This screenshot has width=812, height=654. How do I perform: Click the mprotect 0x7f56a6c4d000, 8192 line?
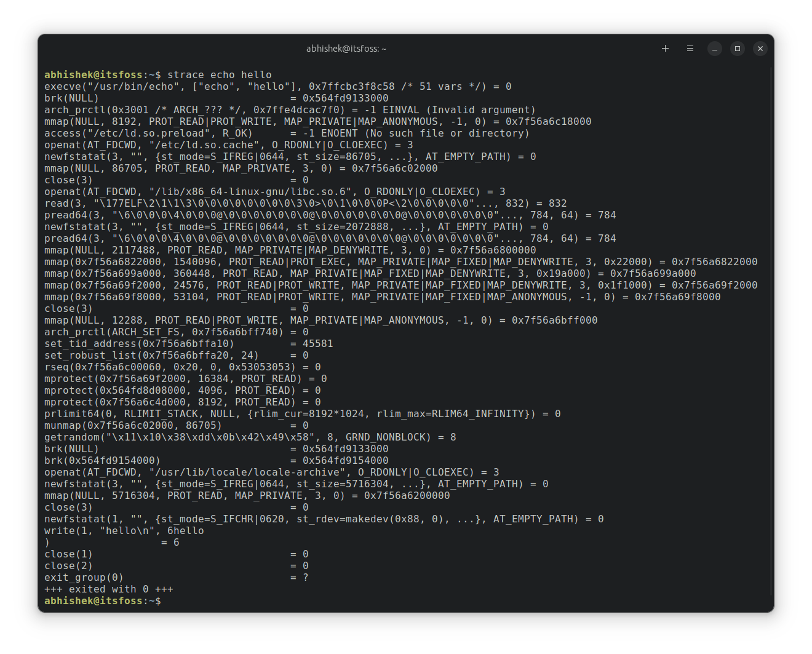[183, 402]
